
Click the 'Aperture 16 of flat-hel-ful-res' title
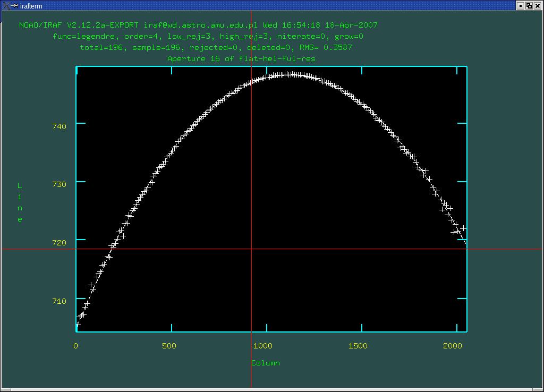(x=241, y=58)
